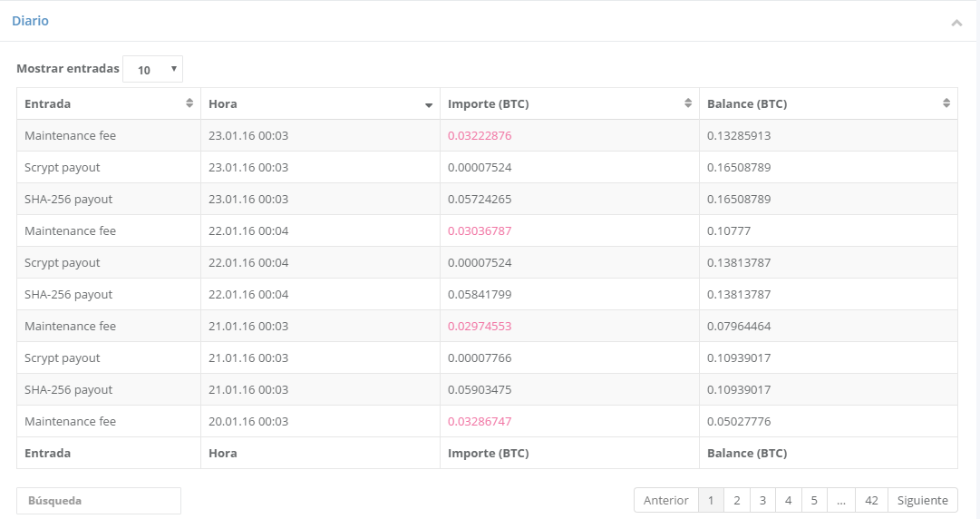Image resolution: width=980 pixels, height=519 pixels.
Task: Click the footer Balance (BTC) label
Action: click(747, 454)
